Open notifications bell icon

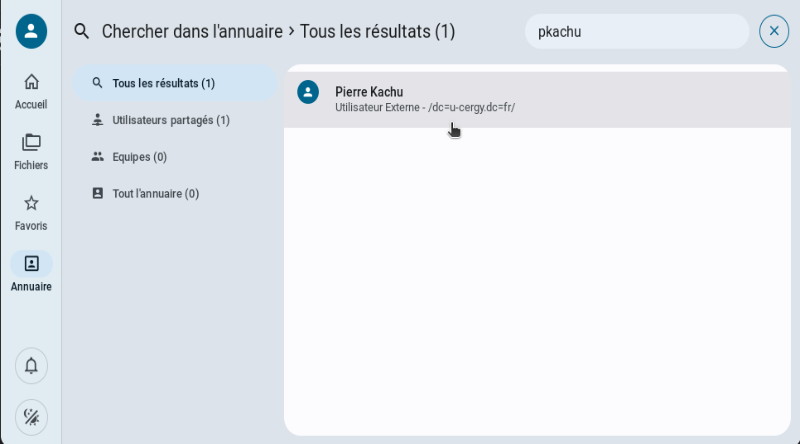click(31, 366)
